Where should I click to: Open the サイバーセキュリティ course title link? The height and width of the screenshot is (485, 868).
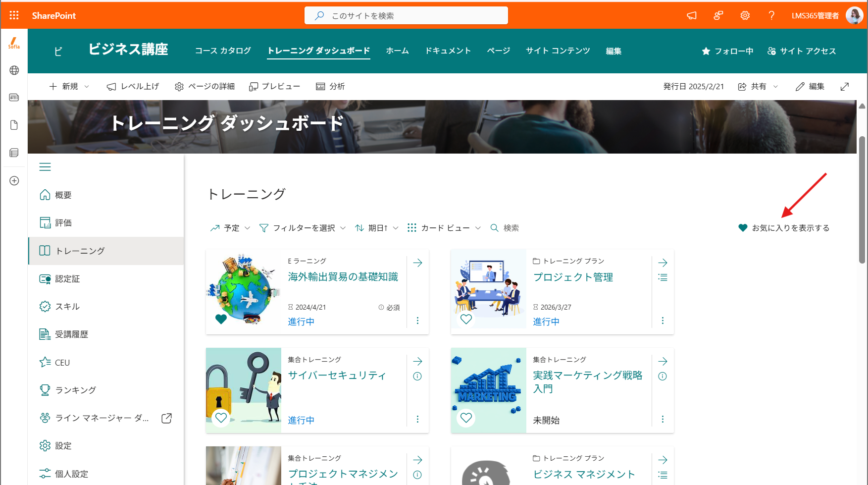pyautogui.click(x=337, y=376)
